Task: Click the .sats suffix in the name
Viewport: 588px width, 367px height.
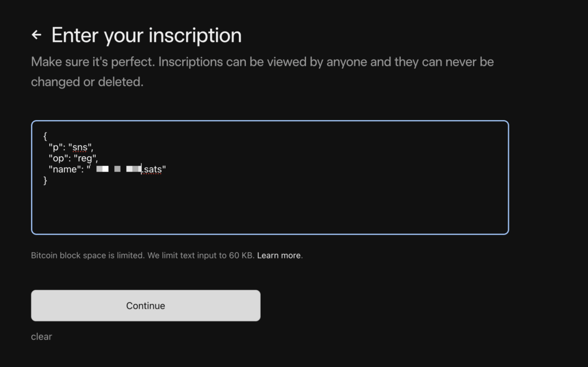Action: pyautogui.click(x=153, y=169)
